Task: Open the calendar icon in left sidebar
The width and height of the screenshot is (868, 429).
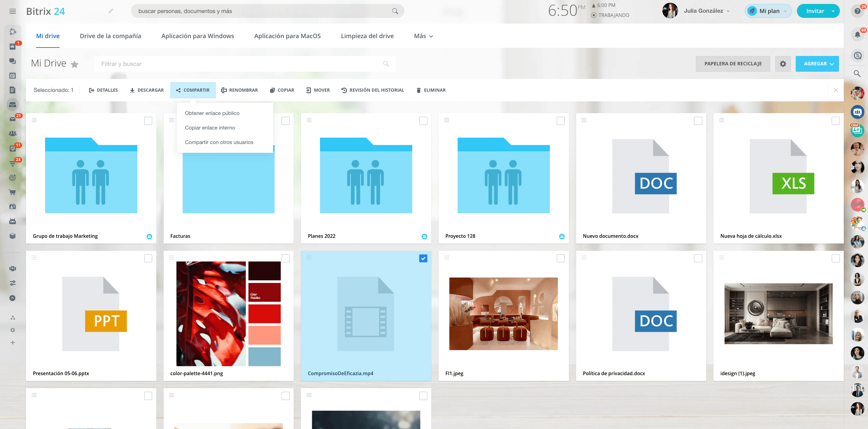Action: pyautogui.click(x=12, y=76)
